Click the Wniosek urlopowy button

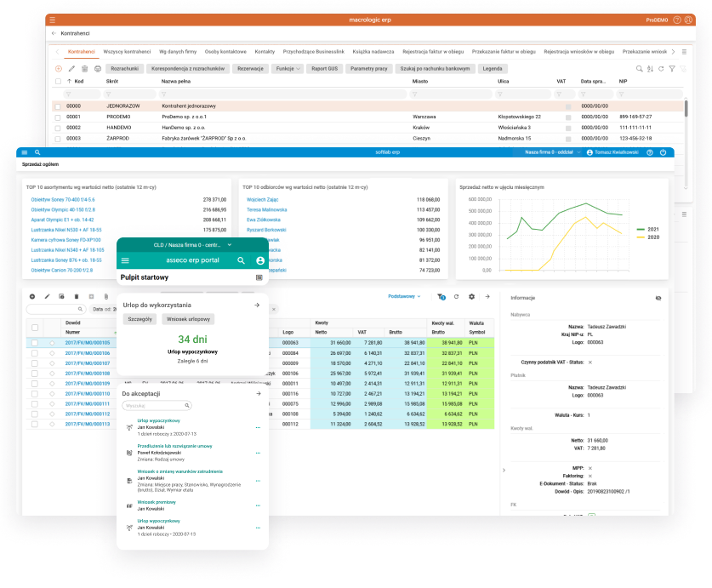coord(189,319)
